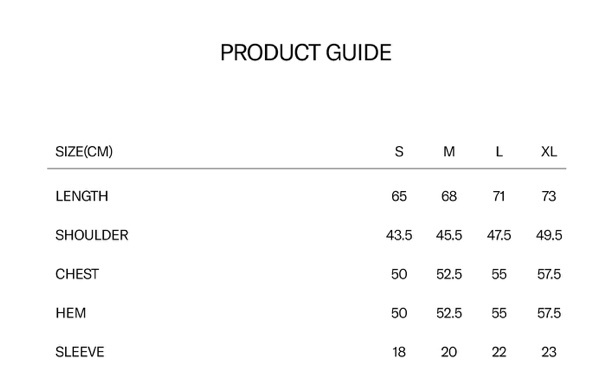Image resolution: width=616 pixels, height=384 pixels.
Task: Click the L size column header
Action: coord(499,151)
